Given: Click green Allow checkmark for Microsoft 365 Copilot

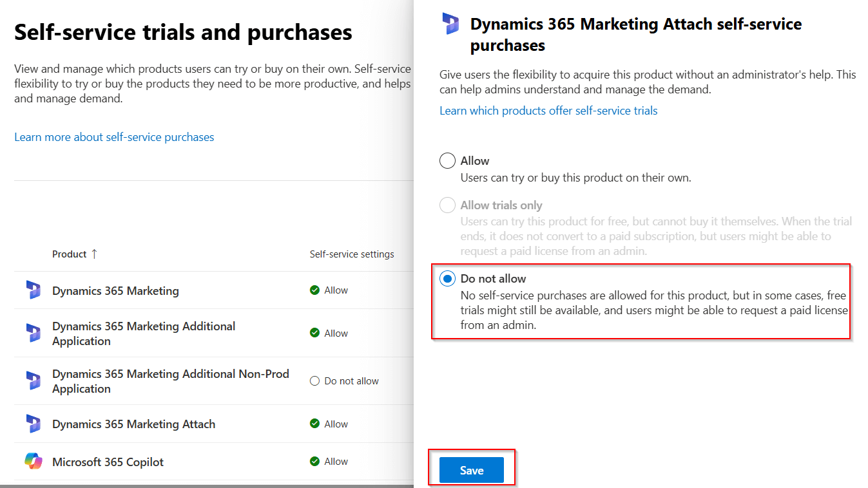Looking at the screenshot, I should click(314, 462).
